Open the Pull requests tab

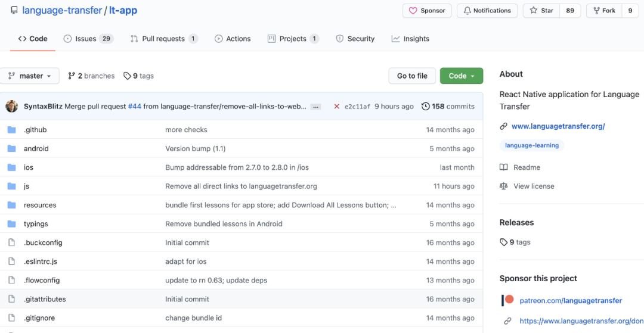(164, 39)
